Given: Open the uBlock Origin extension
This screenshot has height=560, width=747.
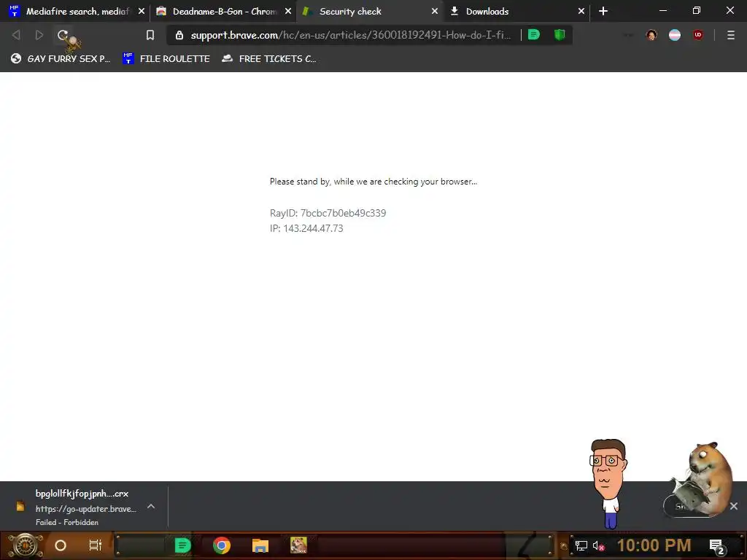Looking at the screenshot, I should coord(698,35).
